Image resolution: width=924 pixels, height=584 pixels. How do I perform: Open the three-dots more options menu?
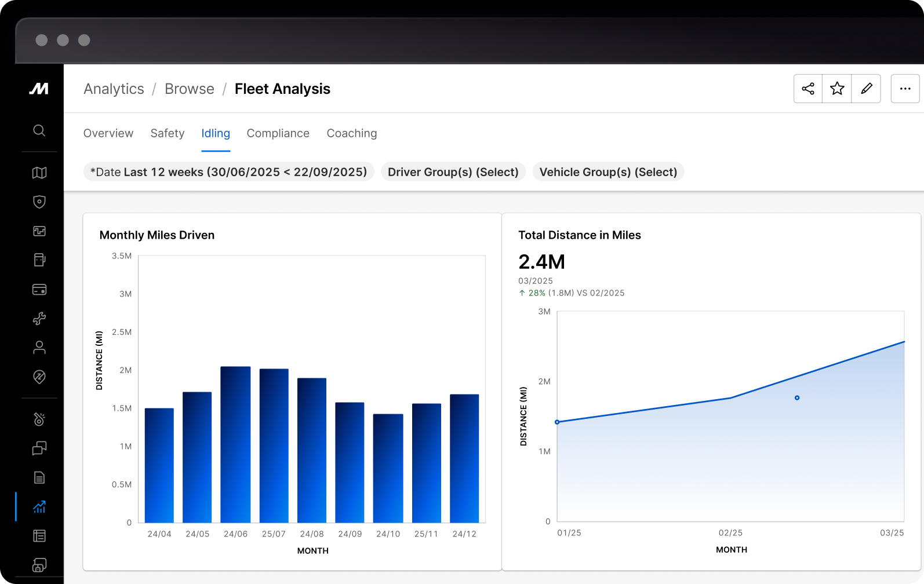coord(905,89)
